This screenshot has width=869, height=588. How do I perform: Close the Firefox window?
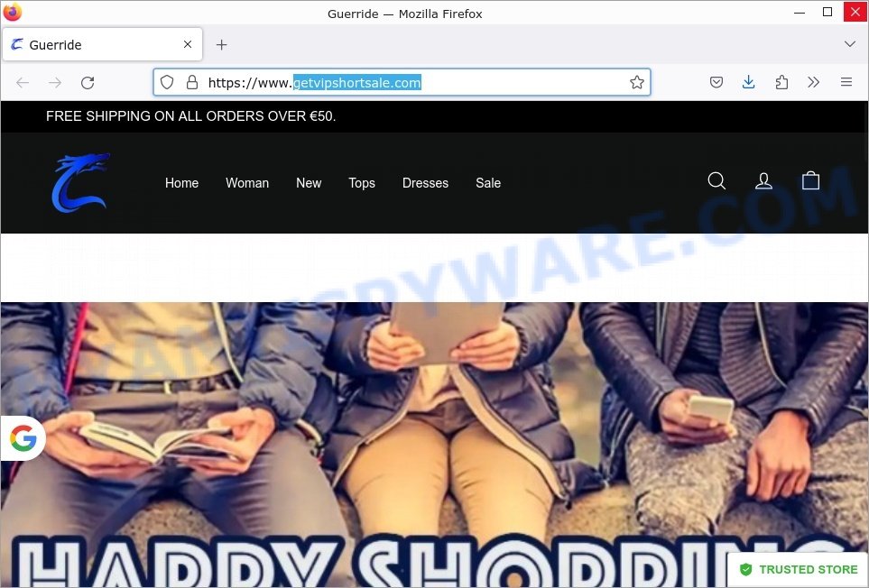pos(855,13)
